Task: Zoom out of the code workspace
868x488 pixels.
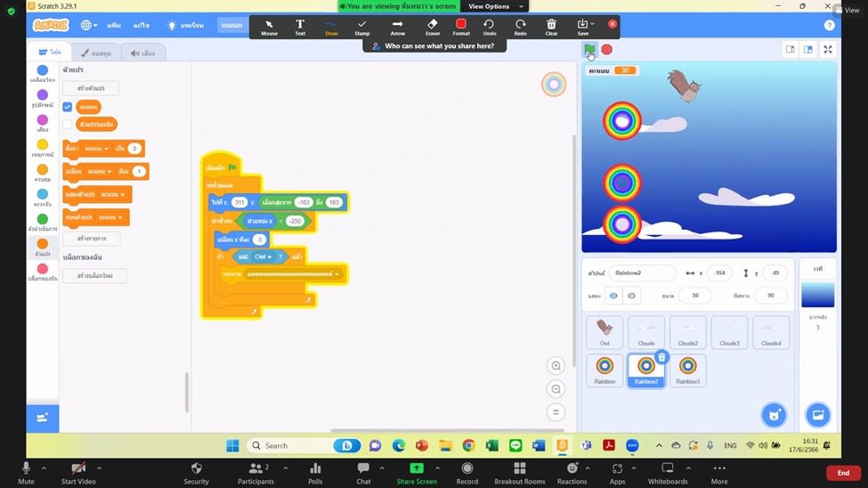Action: (x=556, y=389)
